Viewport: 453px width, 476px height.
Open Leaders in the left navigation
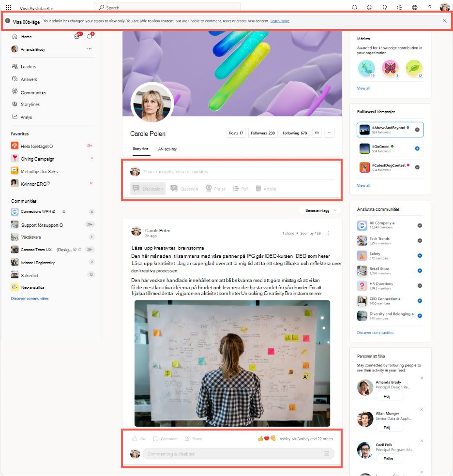(x=28, y=66)
